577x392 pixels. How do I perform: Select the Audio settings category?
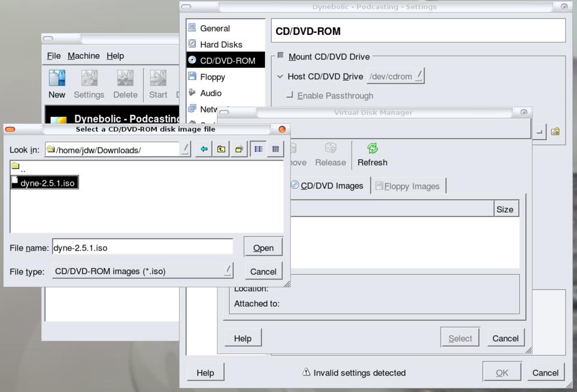tap(225, 93)
